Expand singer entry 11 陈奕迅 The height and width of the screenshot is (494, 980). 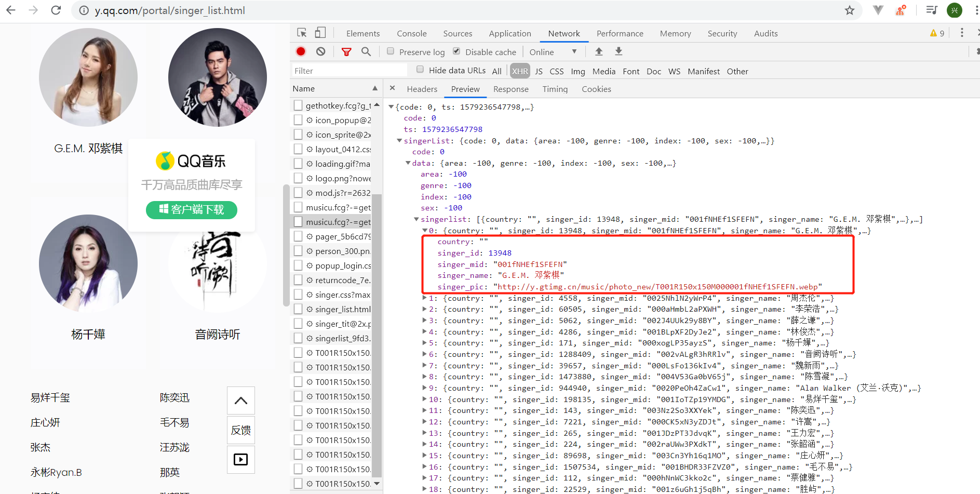coord(425,410)
